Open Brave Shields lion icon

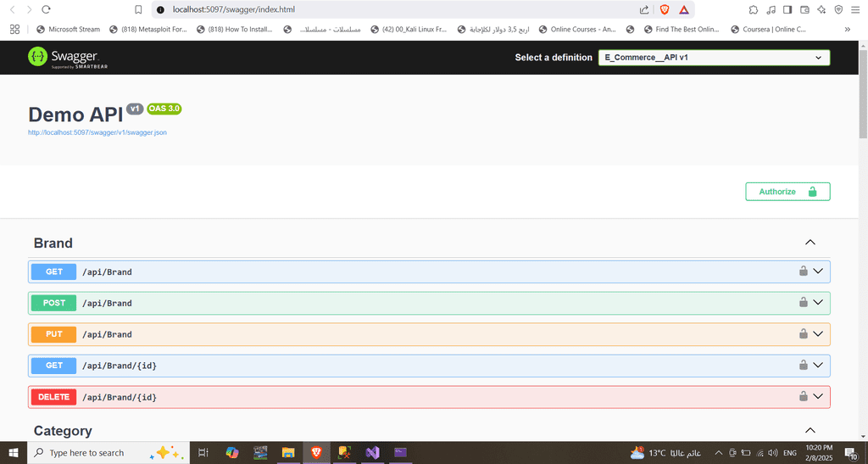pos(665,9)
